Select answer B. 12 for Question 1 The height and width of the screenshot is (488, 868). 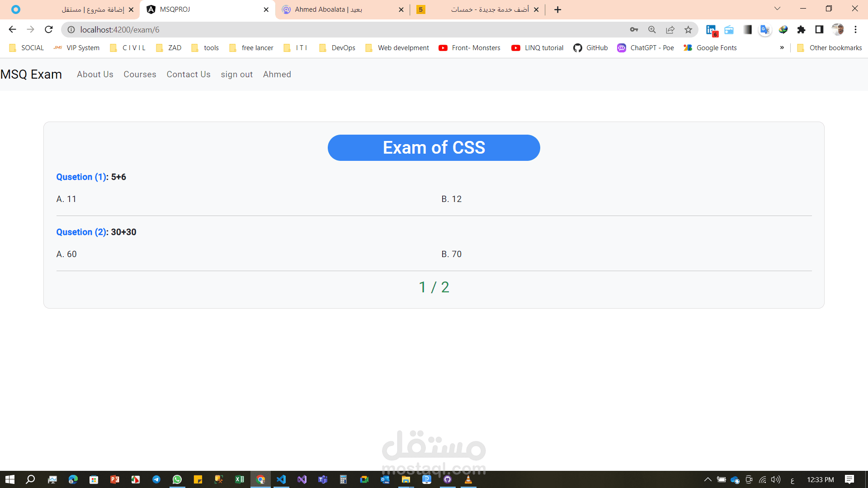pyautogui.click(x=452, y=199)
